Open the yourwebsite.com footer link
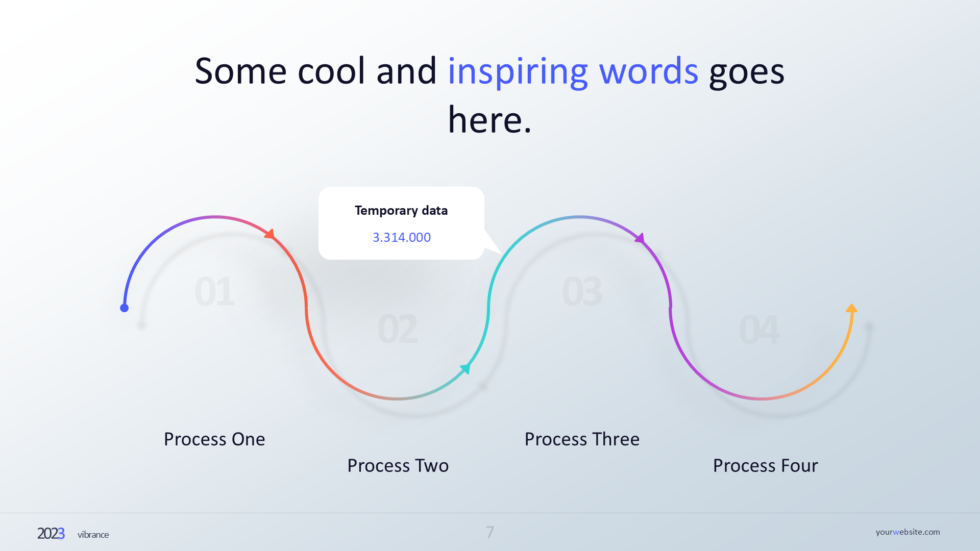This screenshot has width=980, height=551. [x=908, y=532]
